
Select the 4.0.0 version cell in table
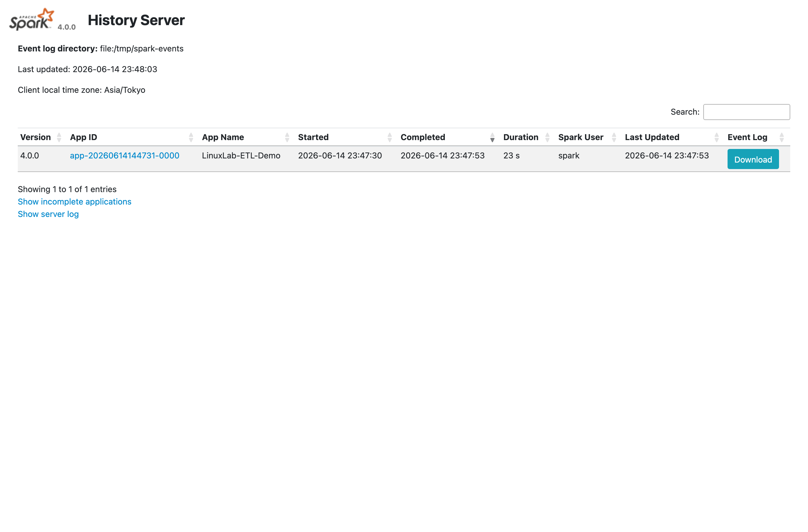(30, 156)
